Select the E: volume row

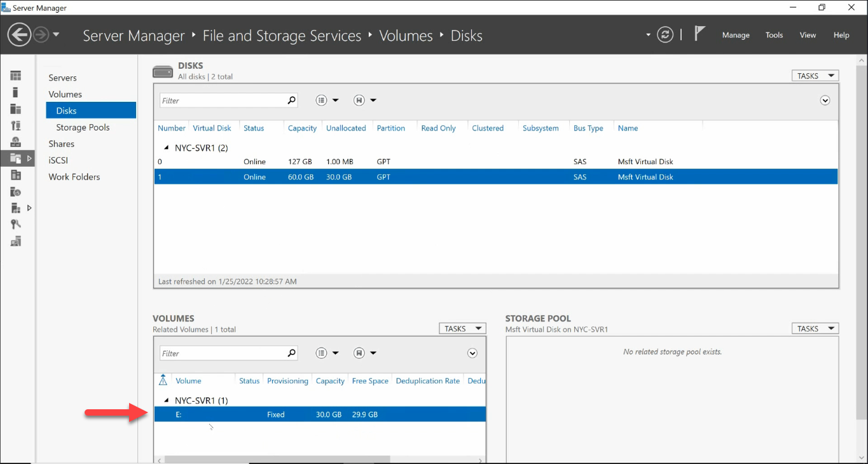(x=320, y=414)
